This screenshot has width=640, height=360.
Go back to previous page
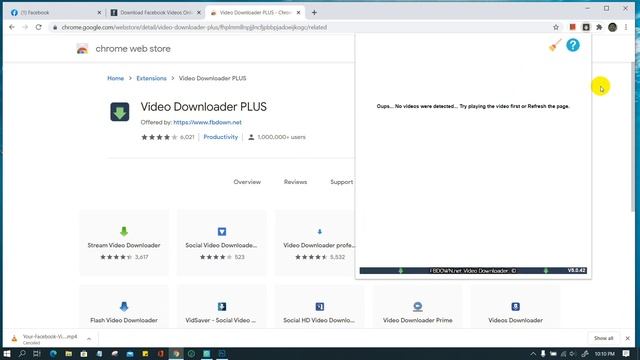(12, 27)
